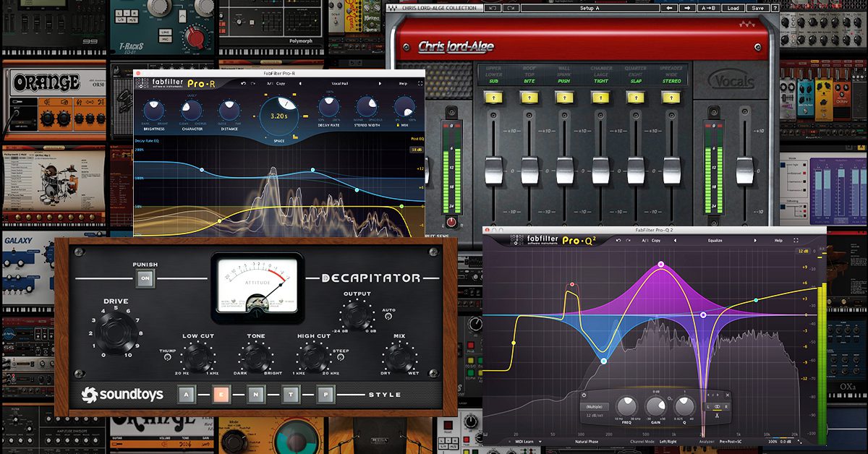Select Decapitator style T
The width and height of the screenshot is (868, 454).
click(290, 395)
